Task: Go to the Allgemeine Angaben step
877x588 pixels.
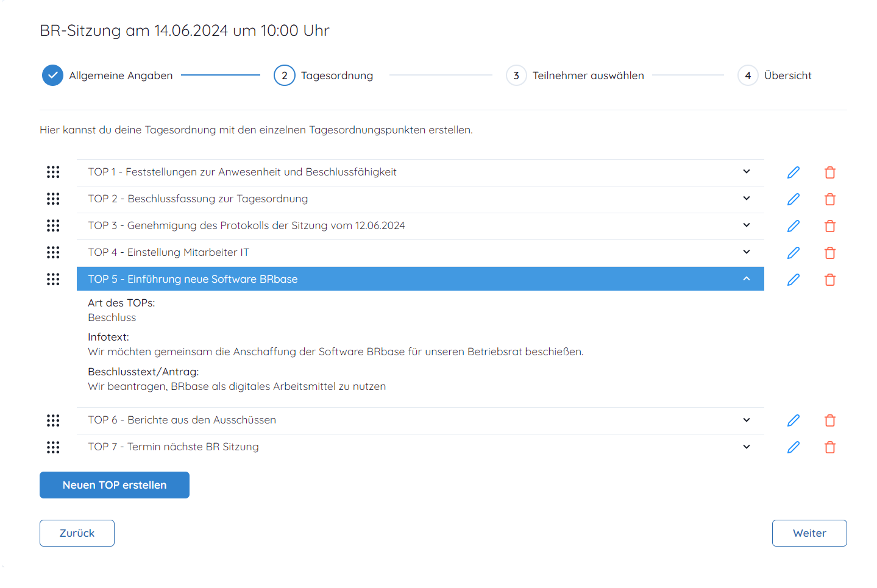Action: [121, 76]
